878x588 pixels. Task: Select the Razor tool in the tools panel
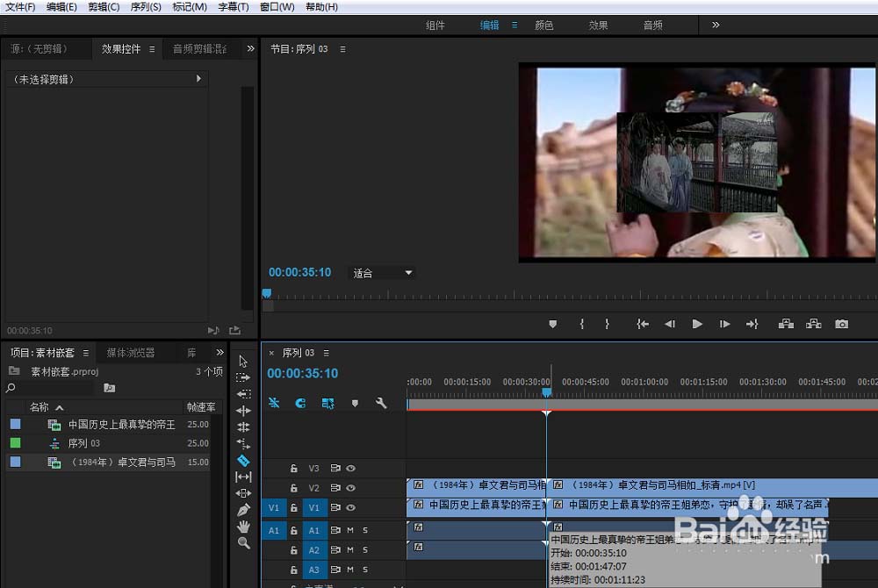tap(243, 461)
